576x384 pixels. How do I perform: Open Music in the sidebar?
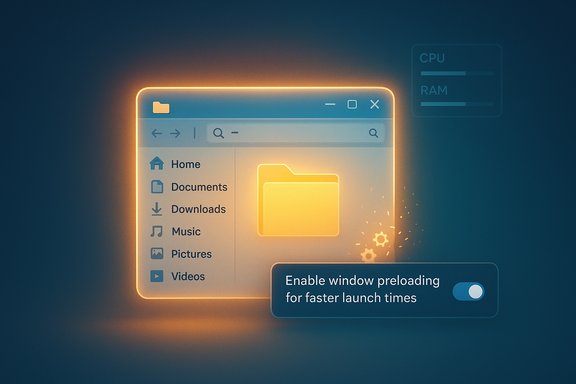[x=176, y=232]
